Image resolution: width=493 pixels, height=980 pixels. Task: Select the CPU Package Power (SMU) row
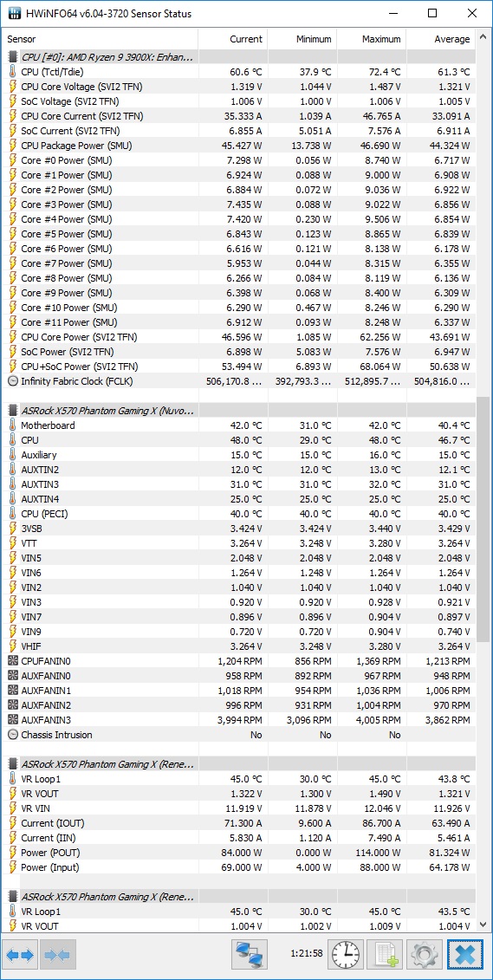click(x=240, y=146)
